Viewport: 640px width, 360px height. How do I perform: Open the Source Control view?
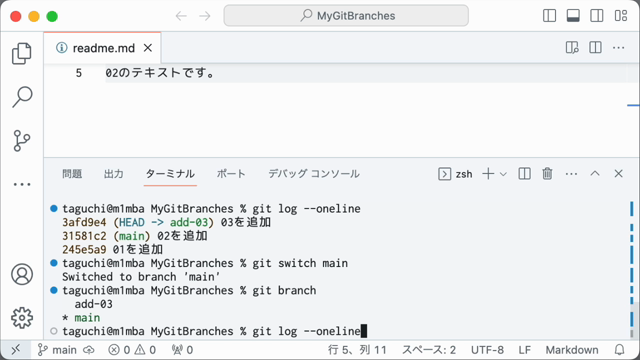22,140
